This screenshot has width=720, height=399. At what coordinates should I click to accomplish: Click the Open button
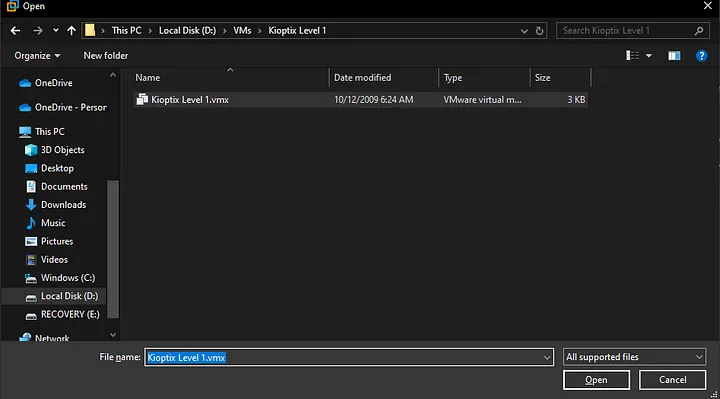pyautogui.click(x=596, y=380)
